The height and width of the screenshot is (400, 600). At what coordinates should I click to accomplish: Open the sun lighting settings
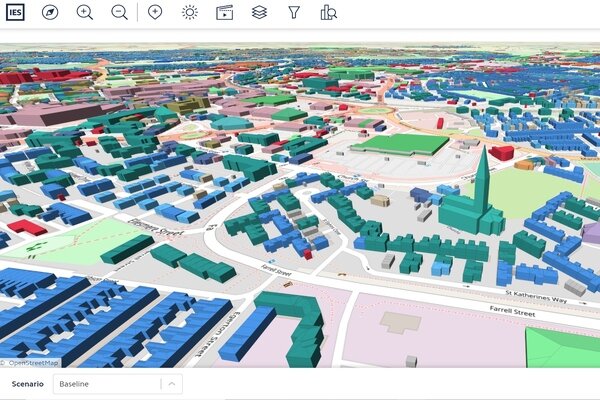[x=190, y=12]
